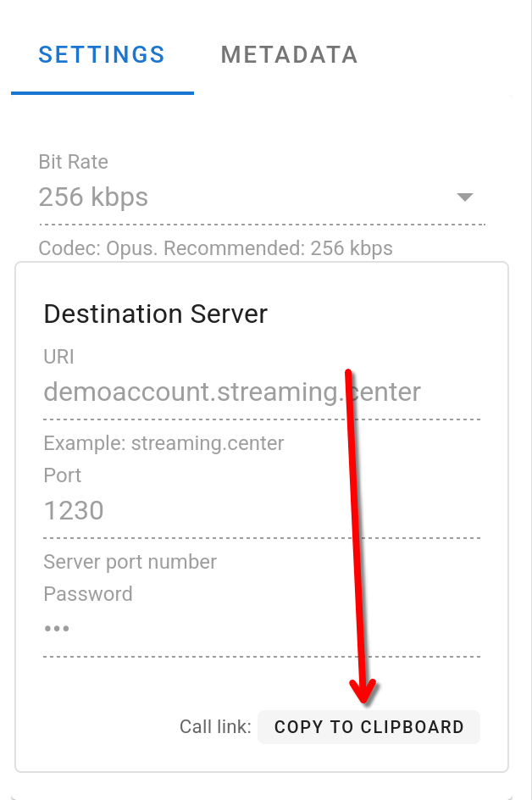Click the Example: streaming.center helper text
This screenshot has height=800, width=532.
[x=163, y=443]
